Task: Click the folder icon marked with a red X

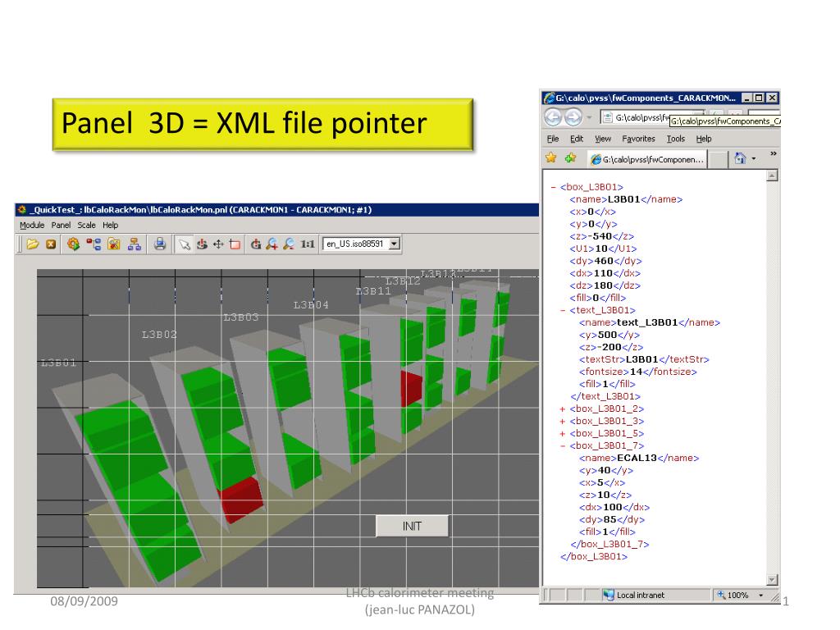Action: (113, 244)
